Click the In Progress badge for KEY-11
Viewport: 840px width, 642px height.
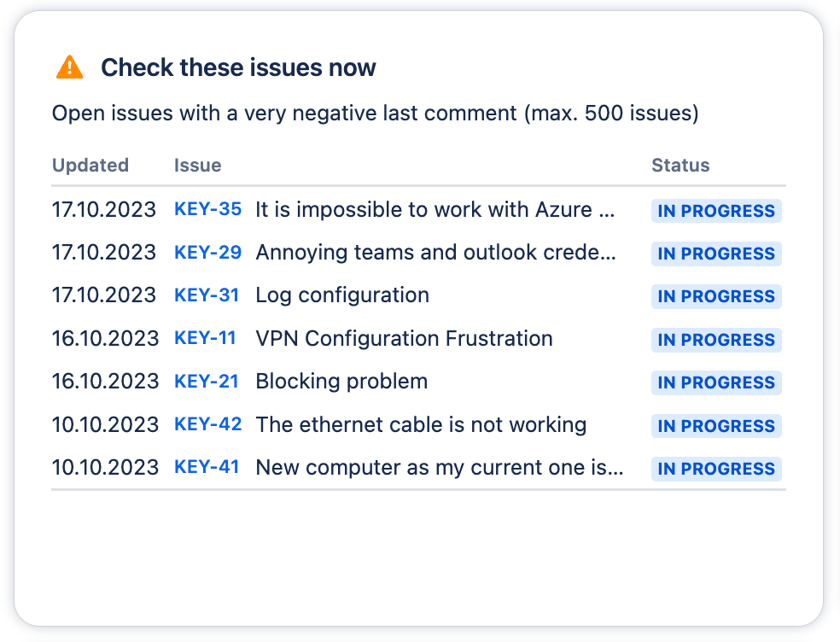click(716, 340)
